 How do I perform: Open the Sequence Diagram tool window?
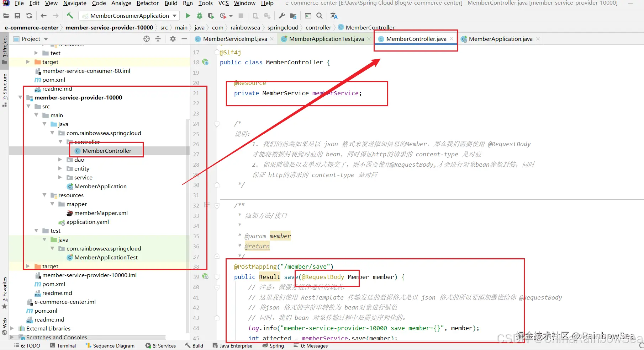coord(110,346)
